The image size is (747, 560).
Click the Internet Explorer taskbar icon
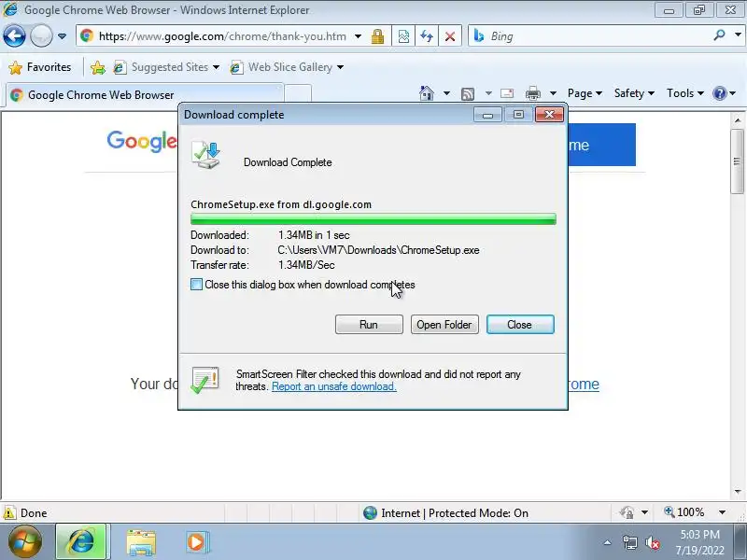(x=81, y=542)
